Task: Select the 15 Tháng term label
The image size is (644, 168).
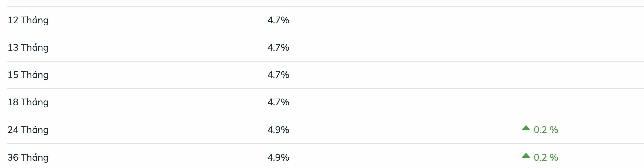Action: (28, 75)
